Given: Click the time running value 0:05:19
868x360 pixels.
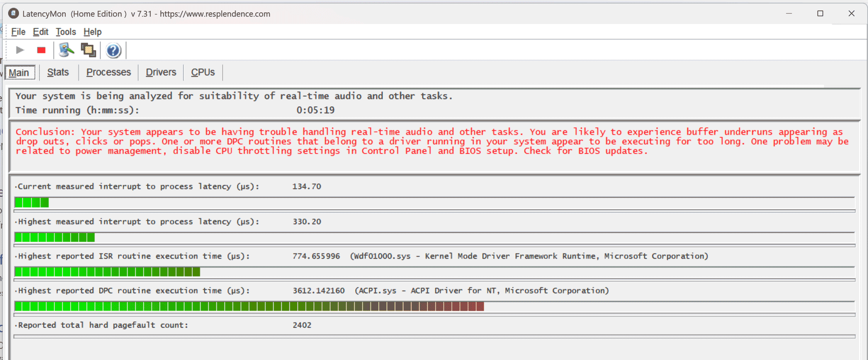Looking at the screenshot, I should click(x=316, y=110).
